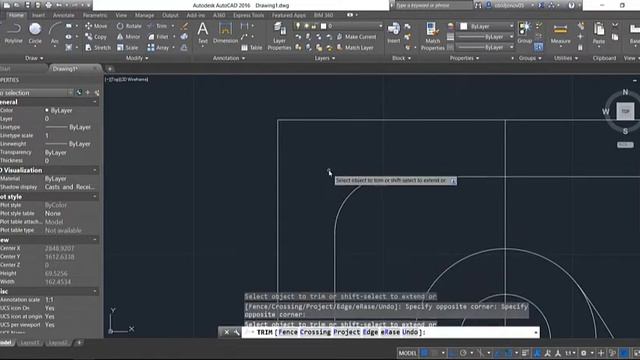Image resolution: width=640 pixels, height=360 pixels.
Task: Open annotation scale 1:1 dropdown
Action: 571,353
